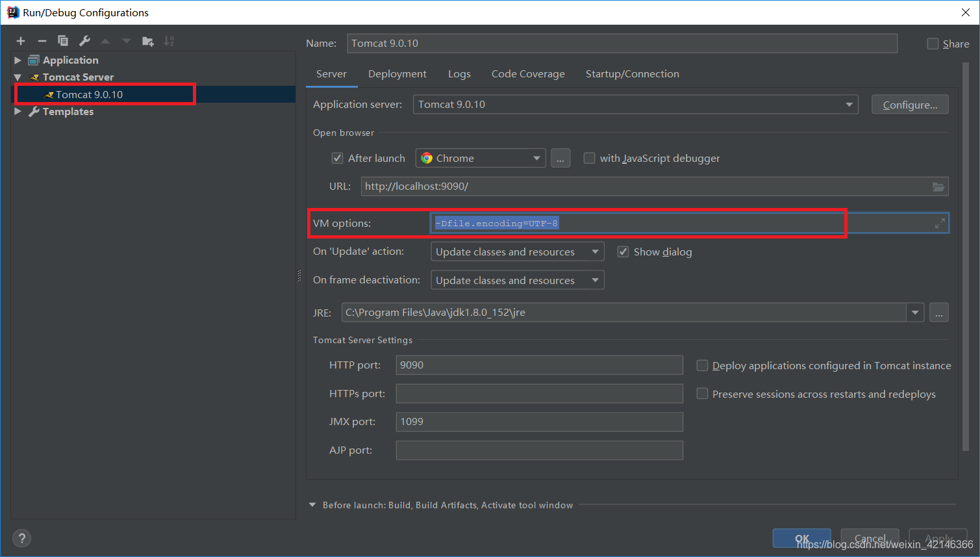Viewport: 980px width, 557px height.
Task: Collapse the Before launch section
Action: 312,505
